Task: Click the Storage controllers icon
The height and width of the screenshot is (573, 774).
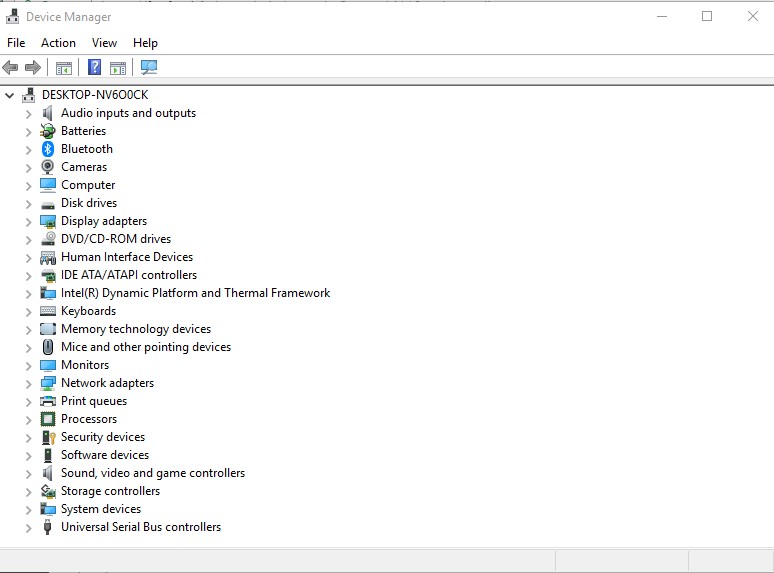Action: (x=48, y=491)
